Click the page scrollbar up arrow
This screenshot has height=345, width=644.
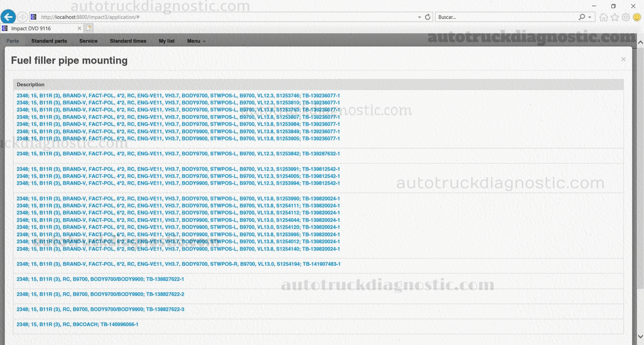(x=640, y=42)
